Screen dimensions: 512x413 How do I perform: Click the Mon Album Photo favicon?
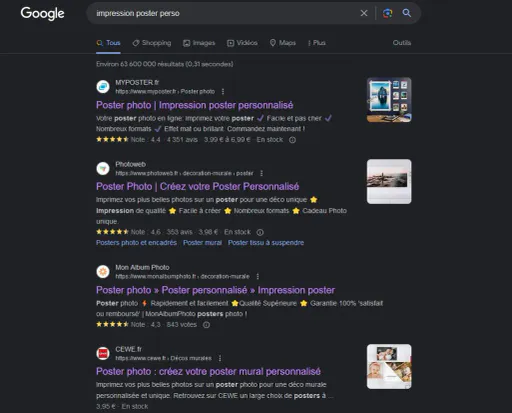pyautogui.click(x=103, y=272)
